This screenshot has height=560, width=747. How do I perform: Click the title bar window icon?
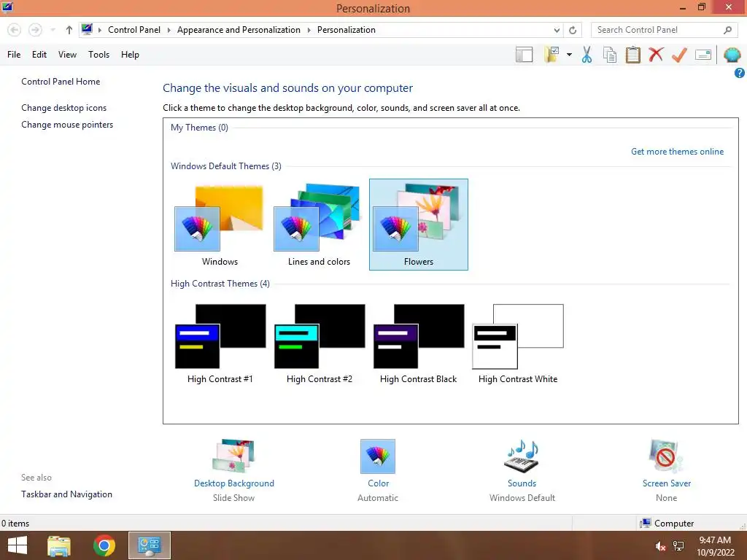(7, 7)
